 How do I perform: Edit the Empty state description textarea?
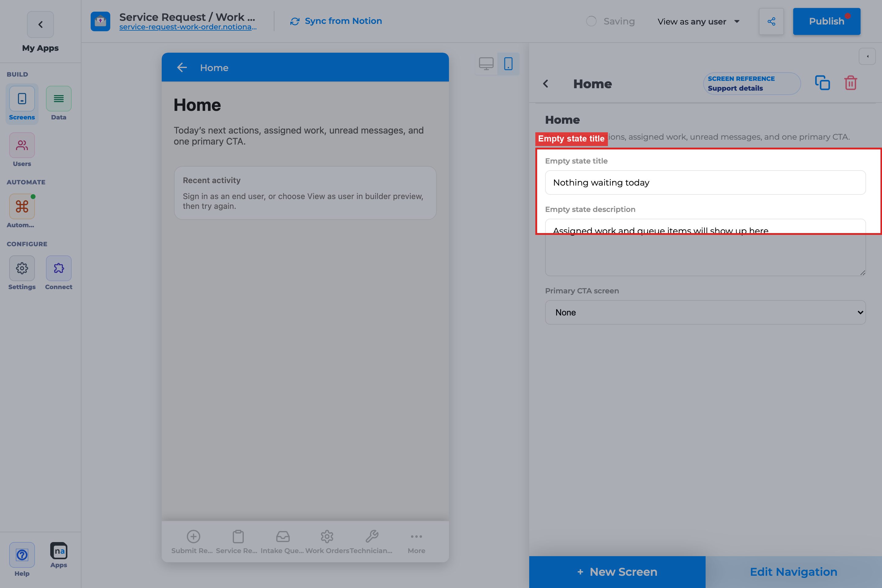(705, 247)
